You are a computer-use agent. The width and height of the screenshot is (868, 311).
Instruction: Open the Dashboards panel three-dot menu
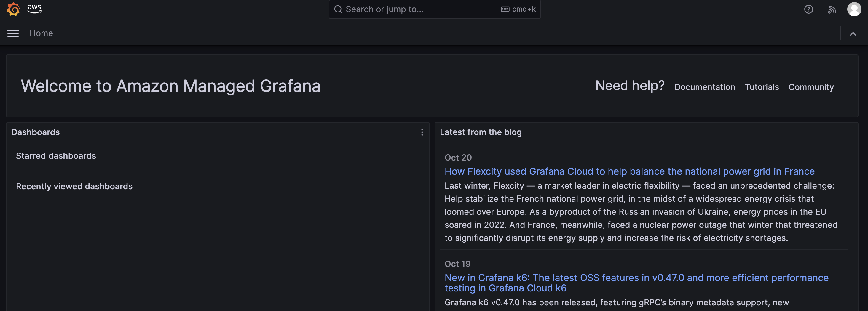pyautogui.click(x=422, y=132)
